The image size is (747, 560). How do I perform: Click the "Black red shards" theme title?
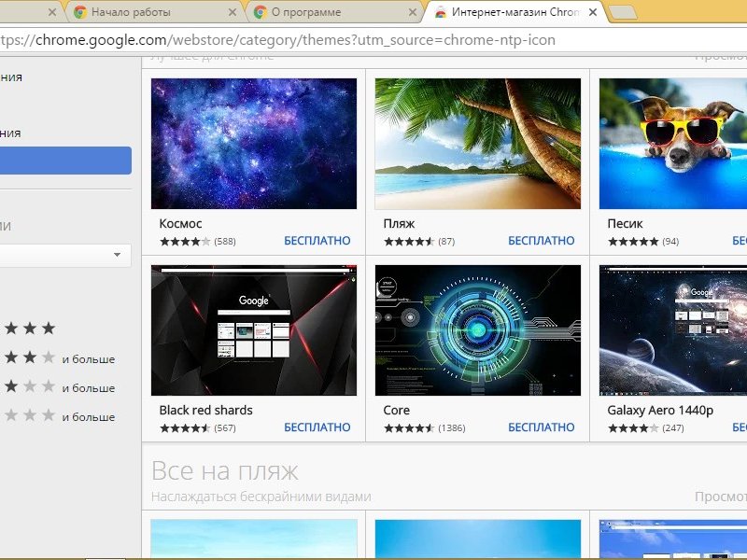pos(205,410)
